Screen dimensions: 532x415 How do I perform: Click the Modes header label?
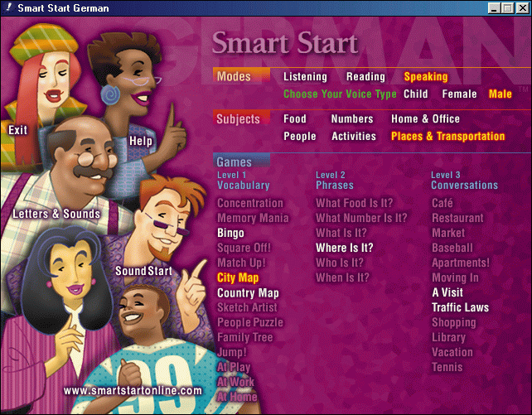pyautogui.click(x=234, y=76)
